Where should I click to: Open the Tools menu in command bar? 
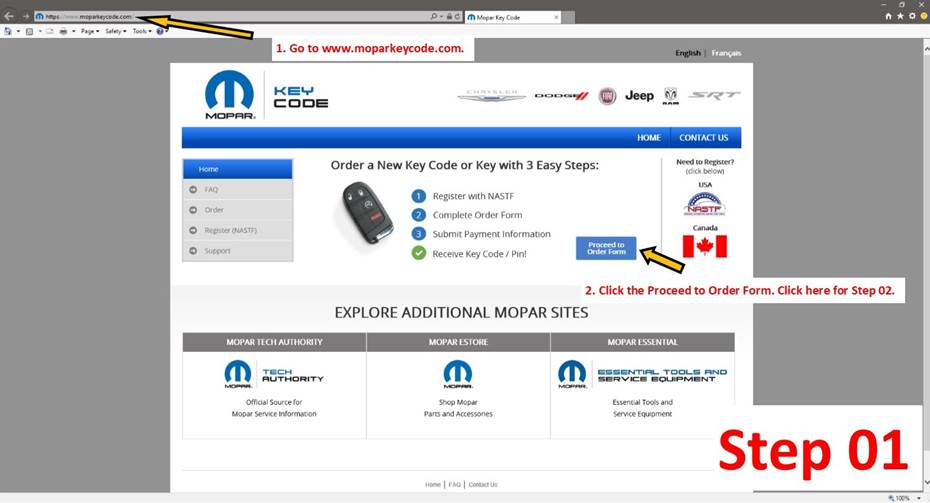(142, 31)
